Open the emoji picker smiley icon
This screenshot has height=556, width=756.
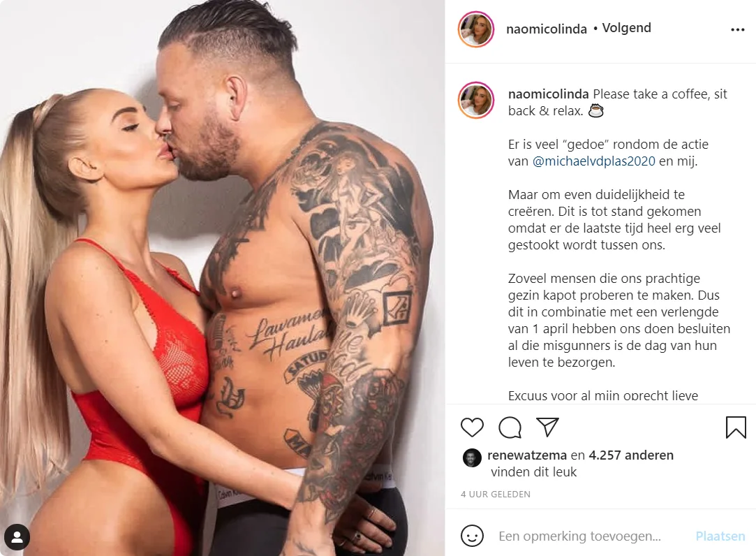click(x=472, y=536)
